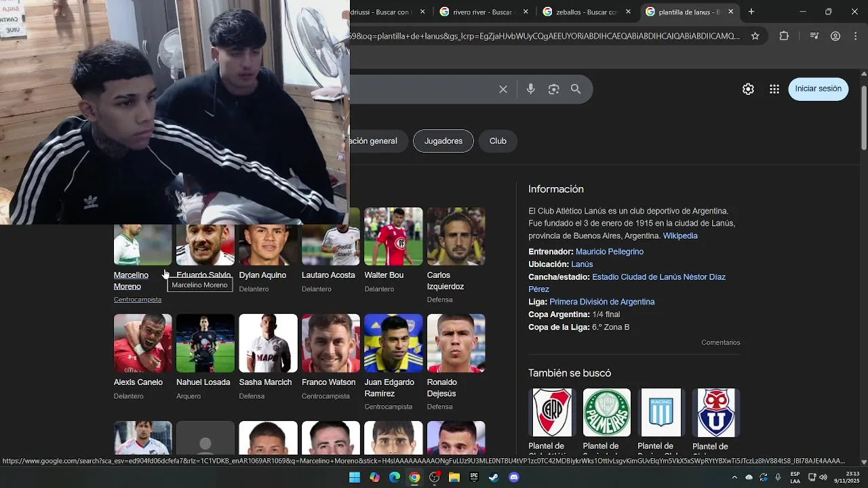The height and width of the screenshot is (488, 868).
Task: Open the volume control in the tray
Action: pyautogui.click(x=823, y=477)
